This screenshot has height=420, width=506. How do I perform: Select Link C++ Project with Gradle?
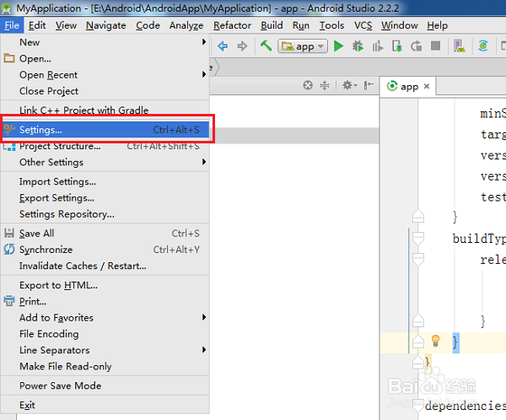click(105, 110)
